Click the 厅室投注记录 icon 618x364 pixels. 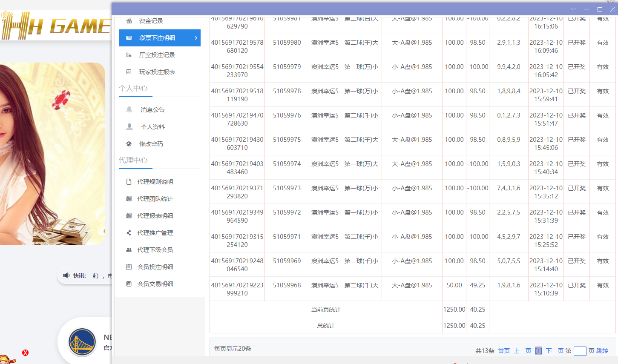[129, 55]
